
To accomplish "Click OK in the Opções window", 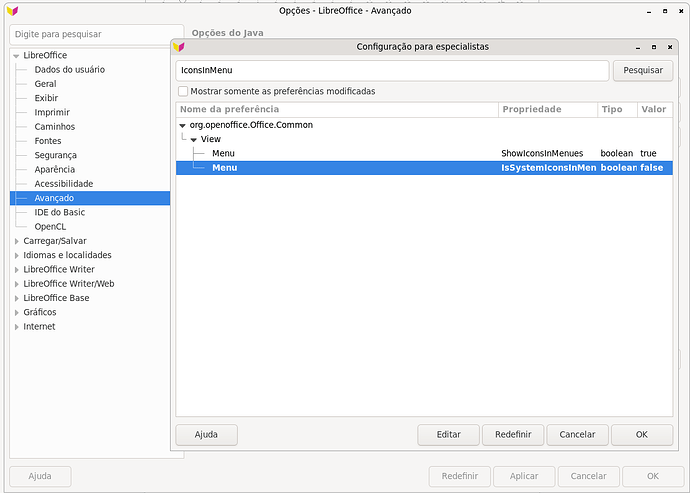I will click(653, 476).
